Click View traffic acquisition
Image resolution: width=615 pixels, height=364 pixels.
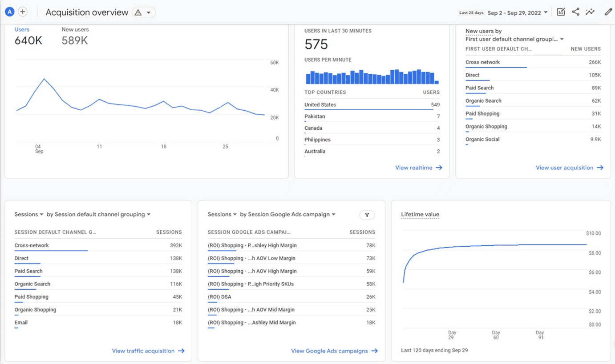pos(147,351)
